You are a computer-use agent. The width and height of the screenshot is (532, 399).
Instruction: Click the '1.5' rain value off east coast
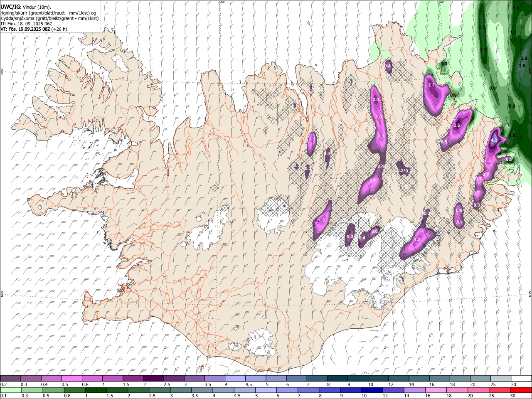pyautogui.click(x=520, y=137)
